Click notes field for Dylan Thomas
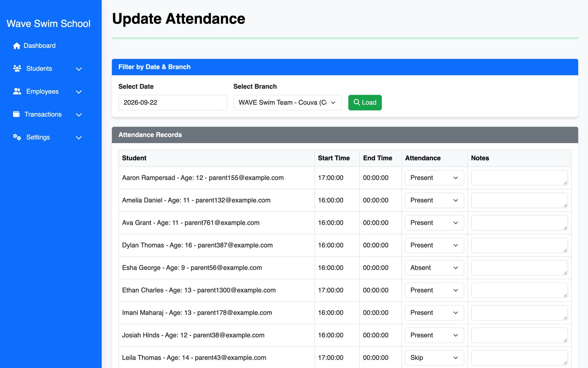The width and height of the screenshot is (588, 368). [x=519, y=245]
